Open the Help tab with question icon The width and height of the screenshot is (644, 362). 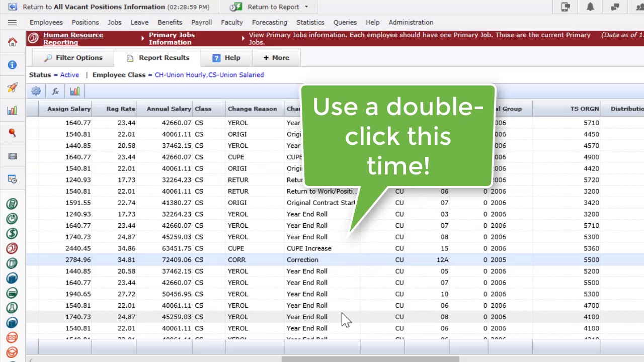pos(226,58)
